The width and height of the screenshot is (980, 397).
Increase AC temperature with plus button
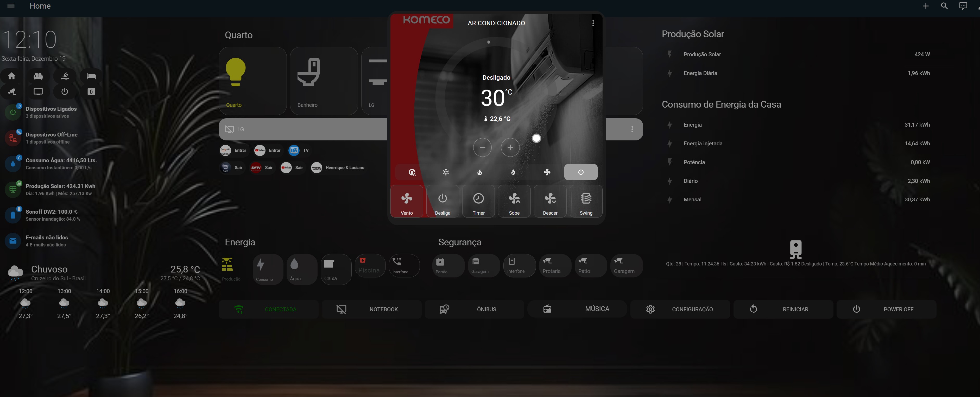510,148
